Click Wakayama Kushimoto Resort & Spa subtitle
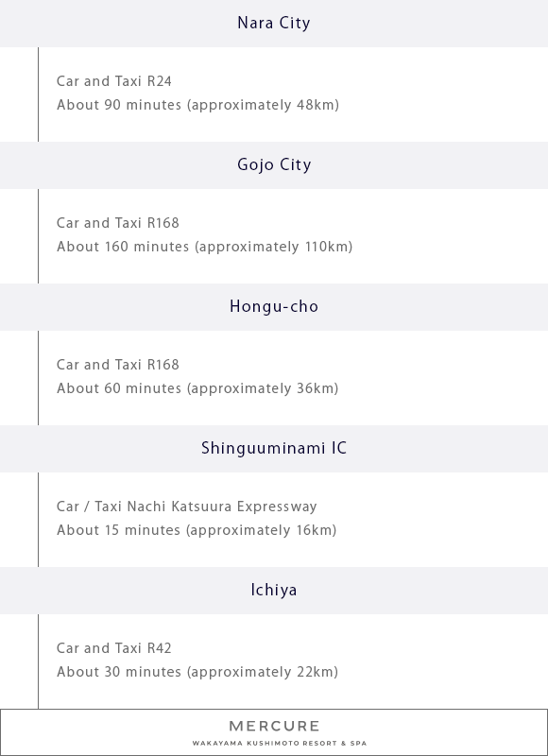548x756 pixels. click(280, 744)
